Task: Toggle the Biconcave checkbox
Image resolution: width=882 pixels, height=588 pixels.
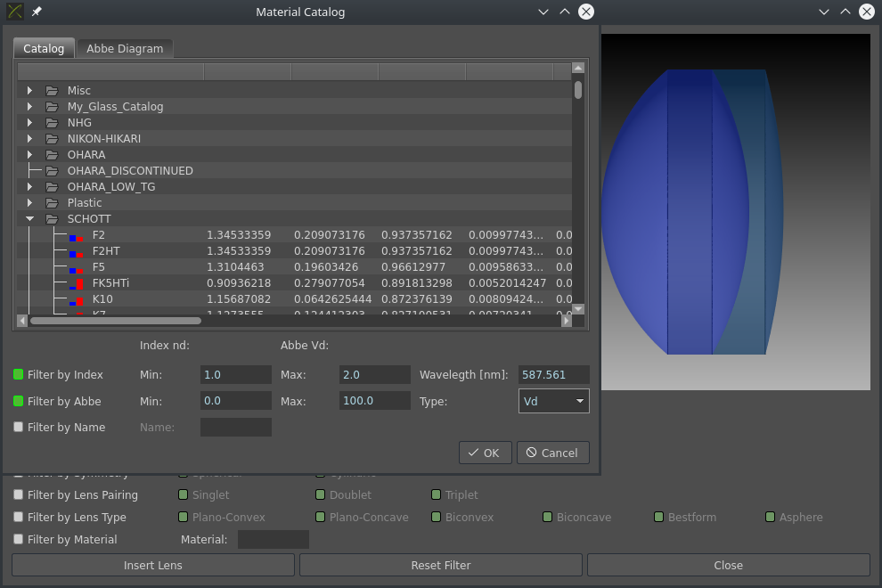Action: point(547,517)
